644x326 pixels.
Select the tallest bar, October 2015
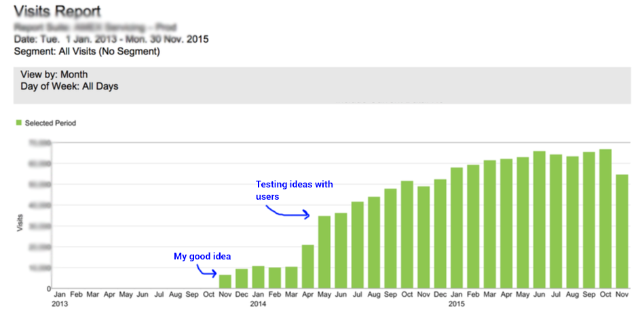pyautogui.click(x=605, y=219)
